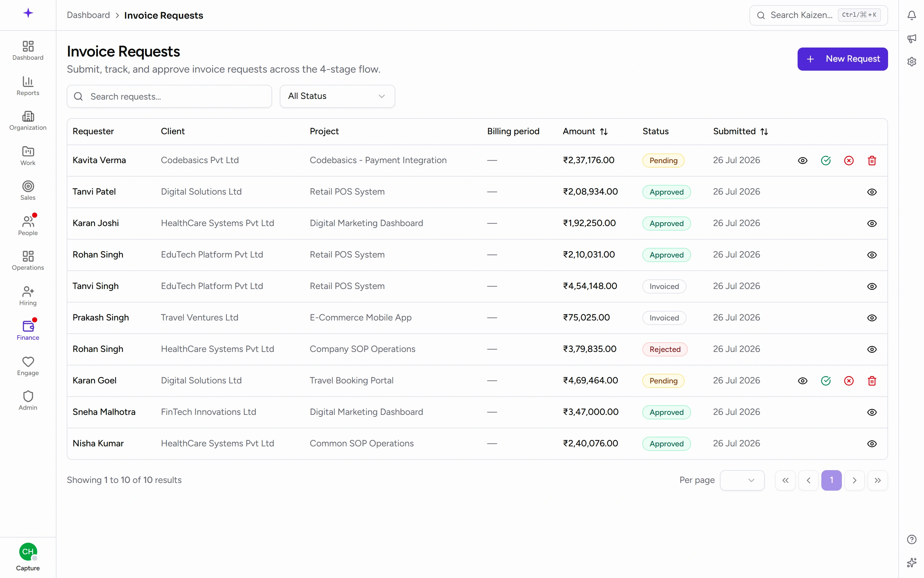Viewport: 924px width, 578px height.
Task: Open Reports section in sidebar
Action: (28, 86)
